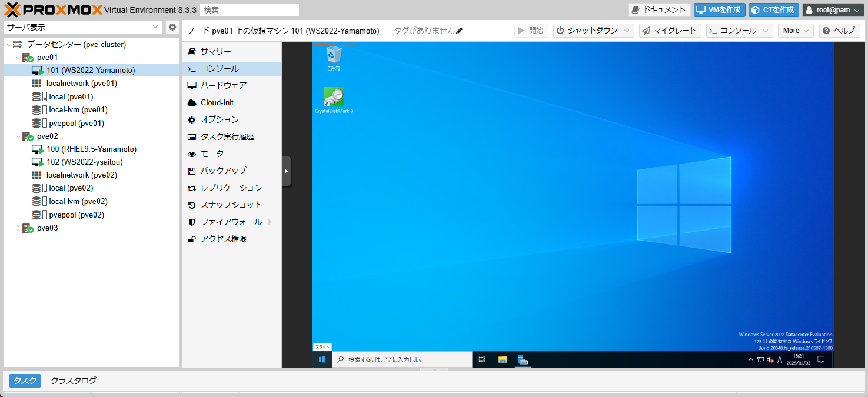Click the pencil icon to edit tags
The image size is (868, 397).
click(460, 31)
